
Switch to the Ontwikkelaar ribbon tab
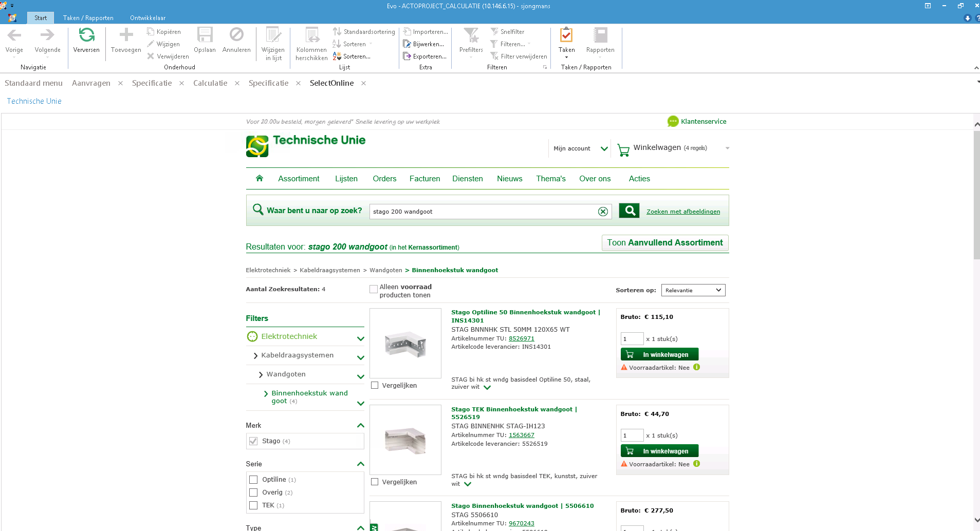point(147,18)
